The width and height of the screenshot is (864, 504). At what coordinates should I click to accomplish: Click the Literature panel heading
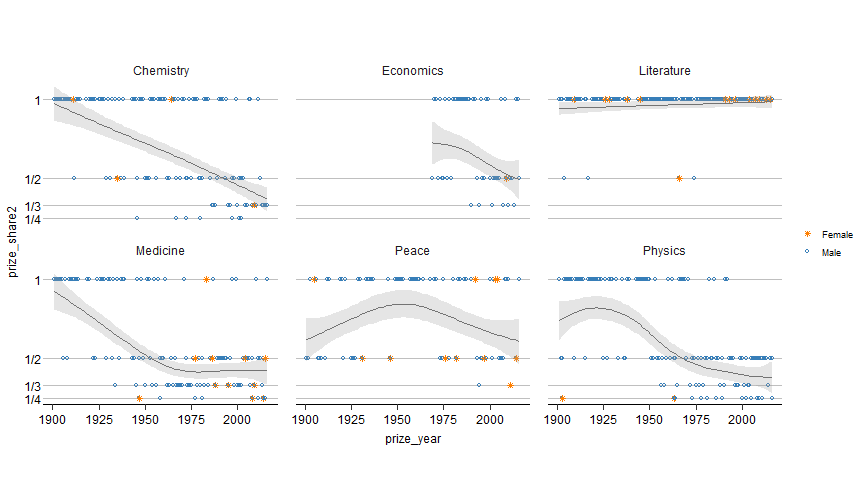tap(664, 71)
